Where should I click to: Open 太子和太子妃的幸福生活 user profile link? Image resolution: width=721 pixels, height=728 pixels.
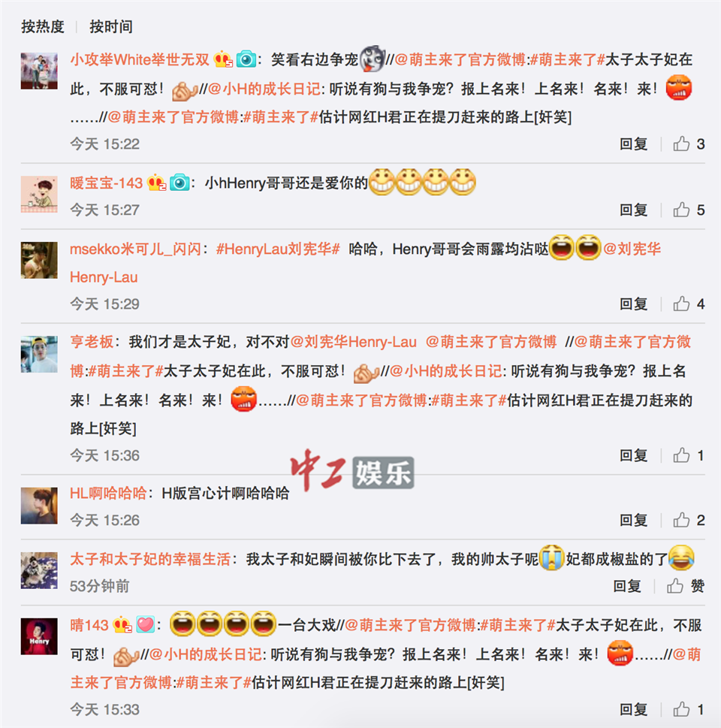[150, 559]
